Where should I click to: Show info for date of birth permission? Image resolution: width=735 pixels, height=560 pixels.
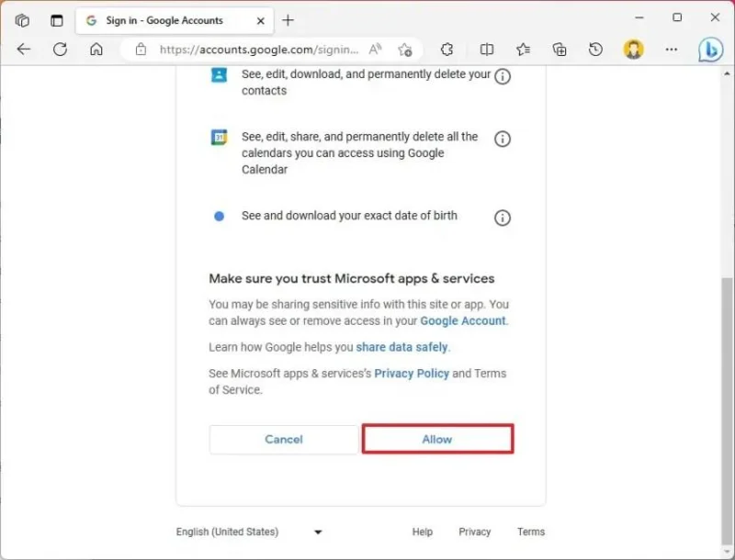[503, 218]
